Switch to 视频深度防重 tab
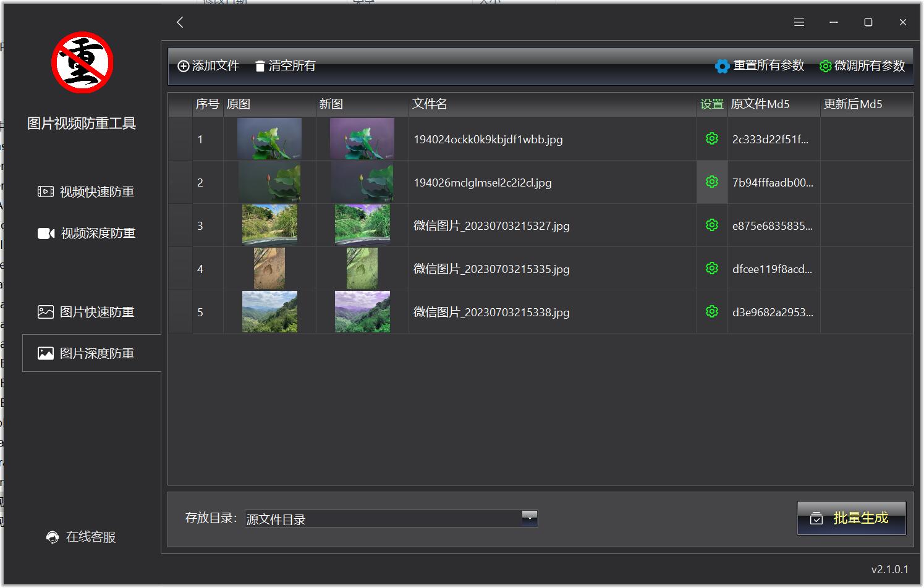924x588 pixels. (x=87, y=233)
